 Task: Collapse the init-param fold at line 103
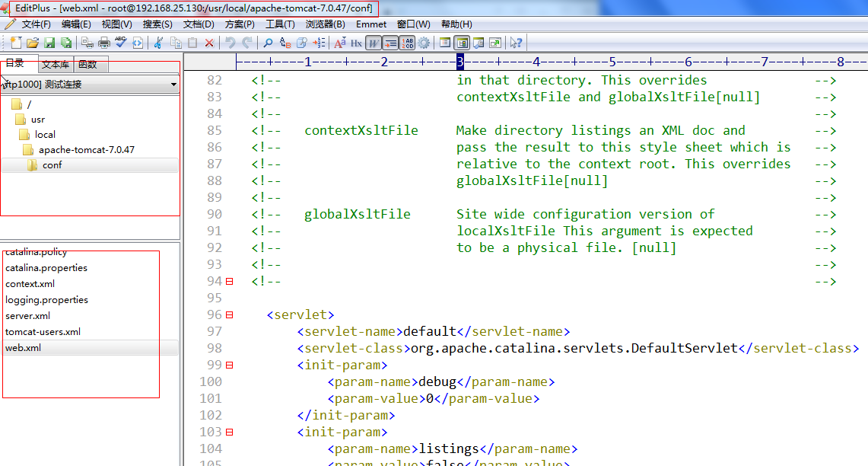tap(229, 432)
